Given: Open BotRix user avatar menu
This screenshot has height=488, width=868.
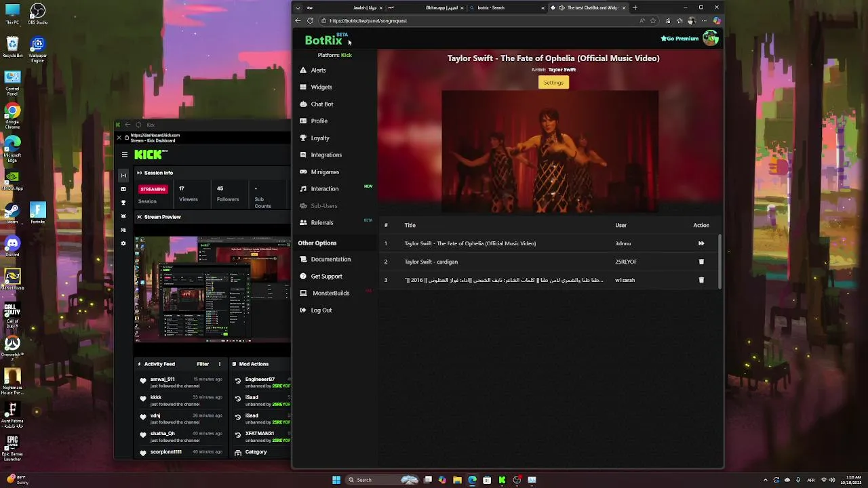Looking at the screenshot, I should [x=710, y=38].
